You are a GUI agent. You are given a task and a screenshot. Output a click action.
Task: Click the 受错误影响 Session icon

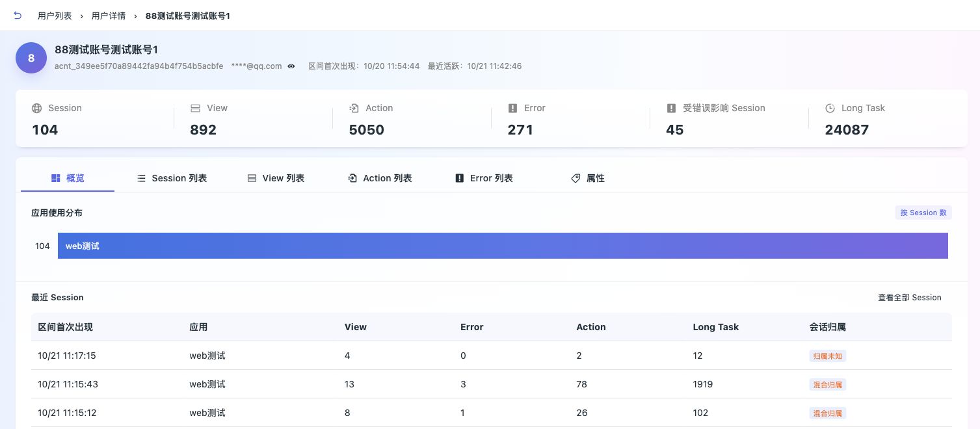pos(671,109)
